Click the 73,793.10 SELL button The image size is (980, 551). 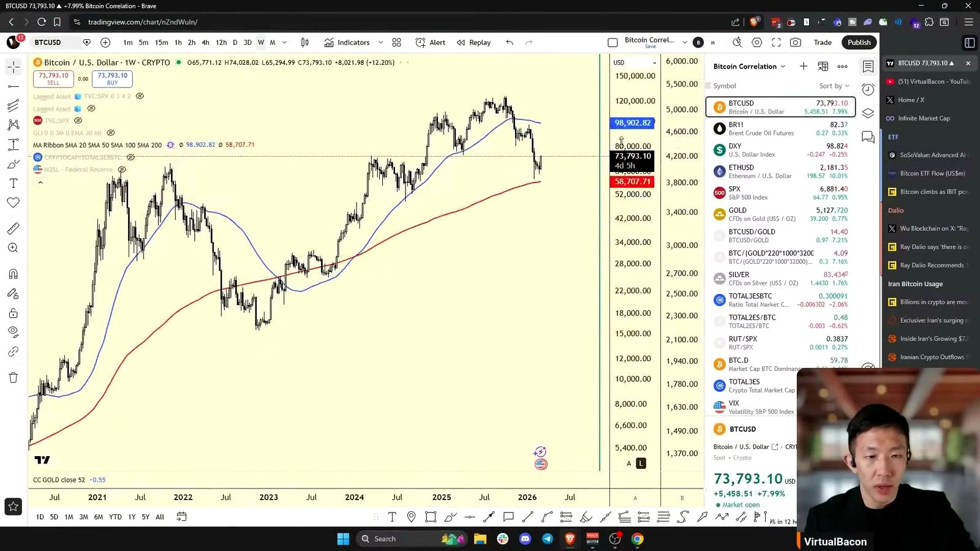pos(54,78)
